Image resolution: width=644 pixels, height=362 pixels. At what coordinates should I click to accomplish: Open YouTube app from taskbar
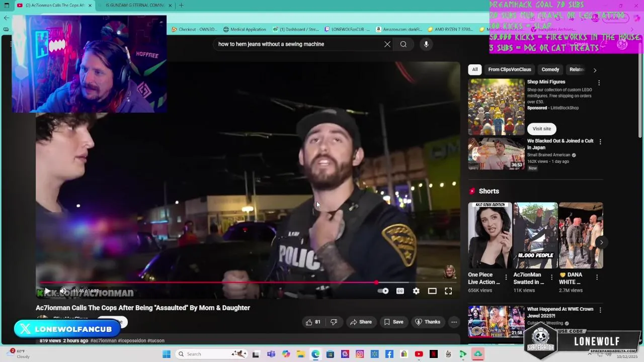(419, 354)
